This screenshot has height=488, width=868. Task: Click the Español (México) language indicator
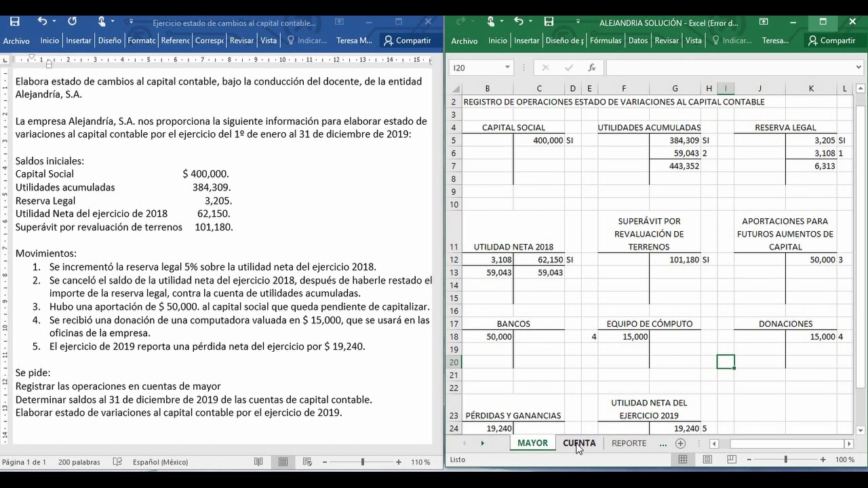[161, 462]
